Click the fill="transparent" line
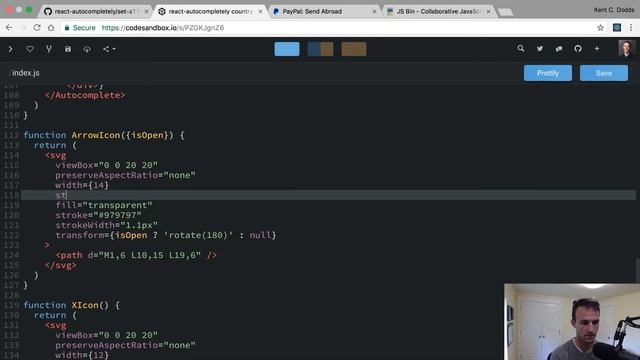 click(104, 205)
